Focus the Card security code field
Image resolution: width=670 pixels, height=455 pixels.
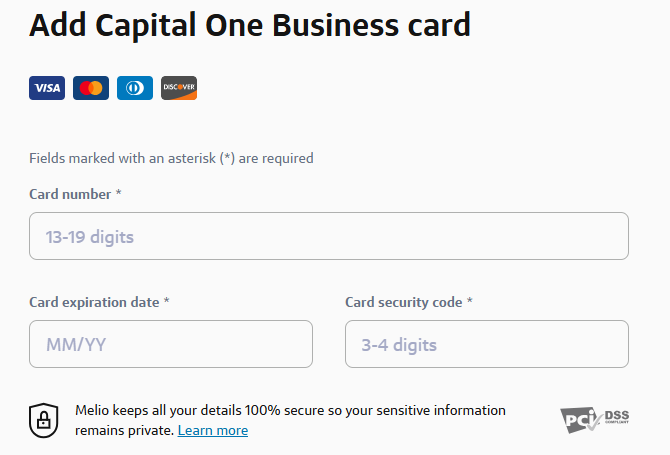point(487,345)
